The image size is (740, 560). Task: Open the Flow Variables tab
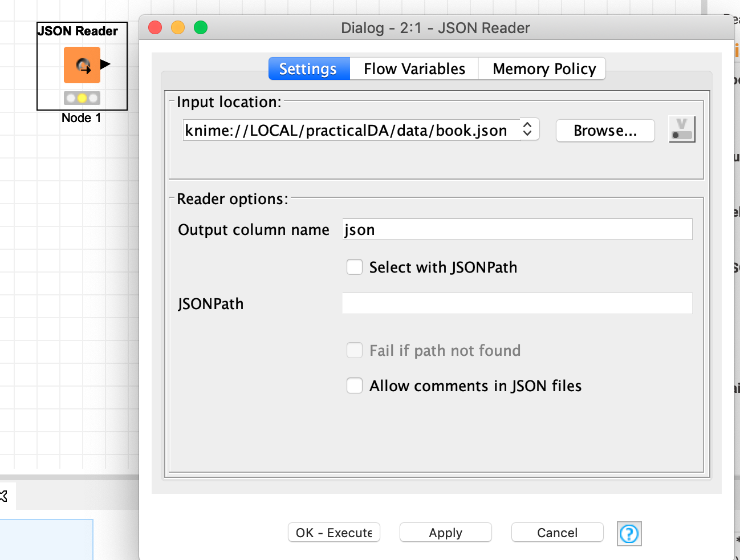414,69
